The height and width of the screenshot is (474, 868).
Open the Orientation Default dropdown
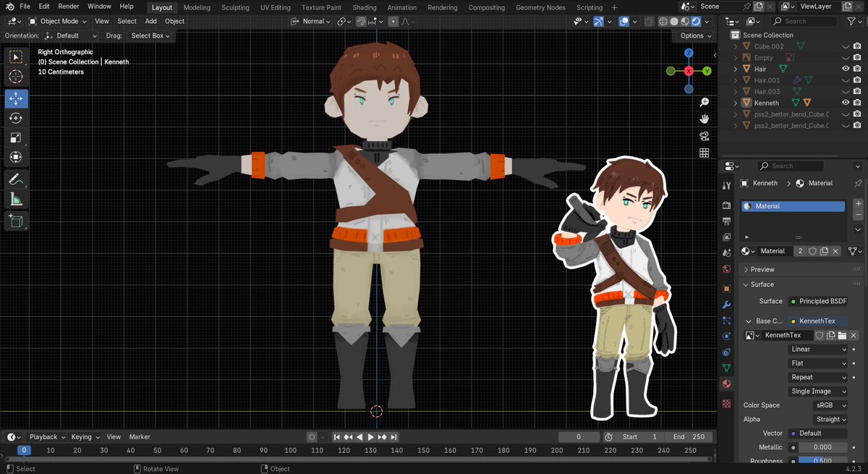coord(71,35)
